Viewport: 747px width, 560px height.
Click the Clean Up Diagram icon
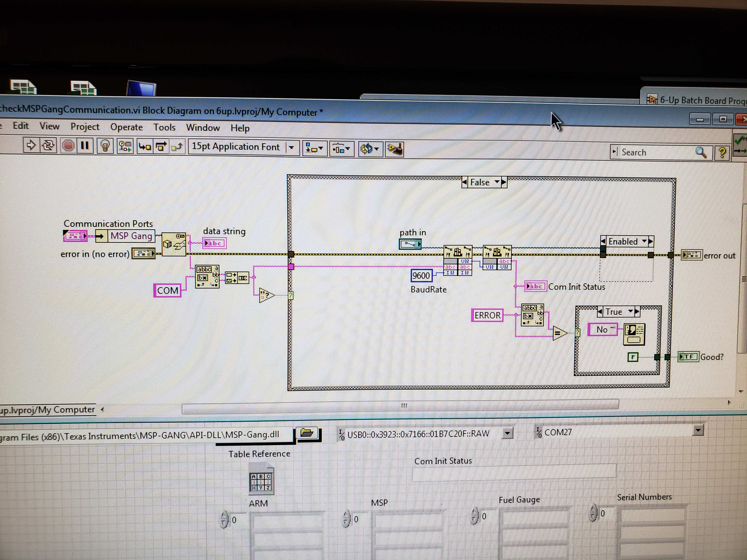[394, 149]
